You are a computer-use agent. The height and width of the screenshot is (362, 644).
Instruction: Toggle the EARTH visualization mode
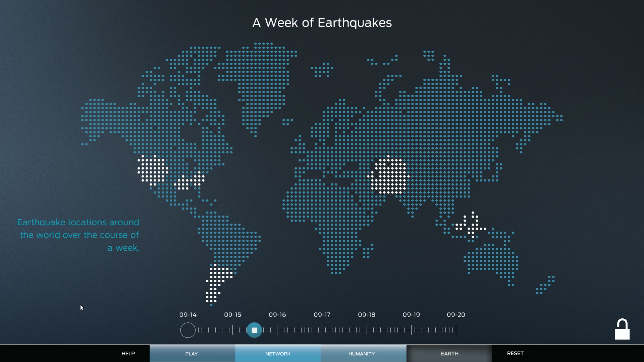[x=449, y=353]
